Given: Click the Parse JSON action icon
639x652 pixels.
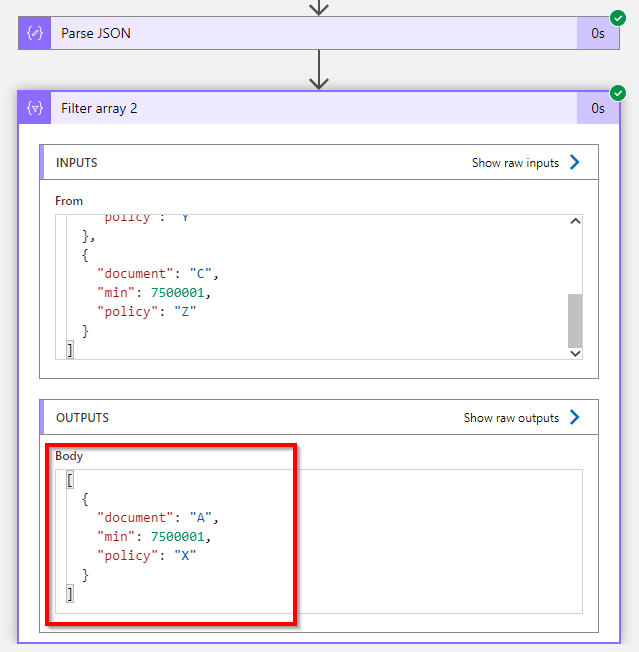Looking at the screenshot, I should coord(35,33).
